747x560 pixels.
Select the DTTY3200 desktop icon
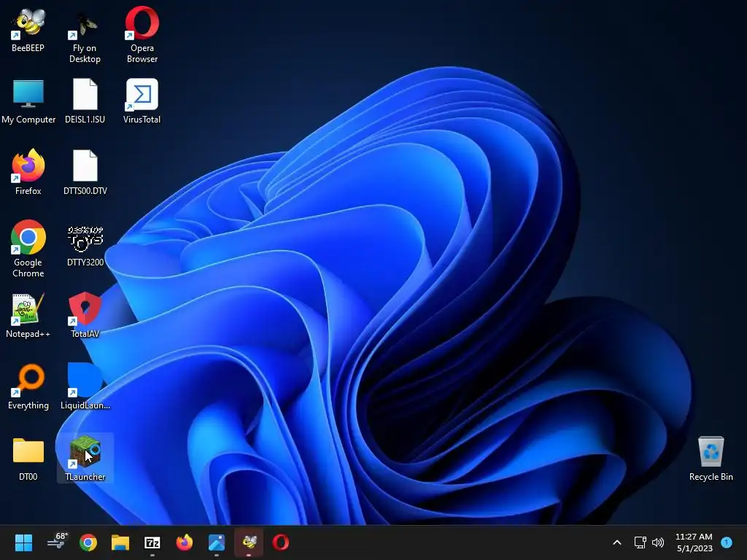point(85,245)
